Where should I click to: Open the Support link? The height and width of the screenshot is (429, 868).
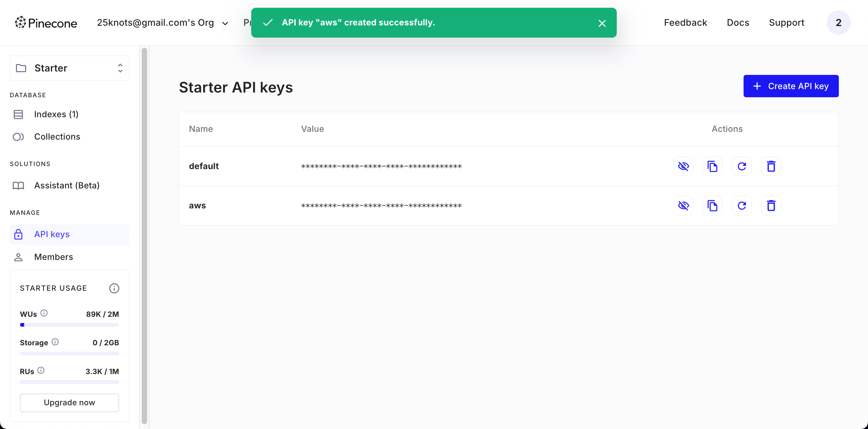[787, 23]
